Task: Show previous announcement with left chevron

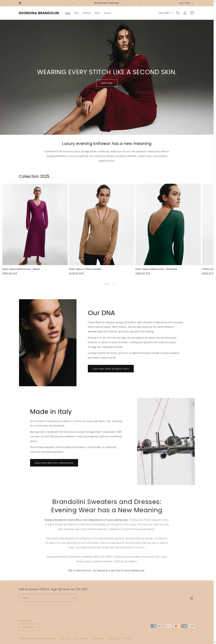Action: (73, 3)
